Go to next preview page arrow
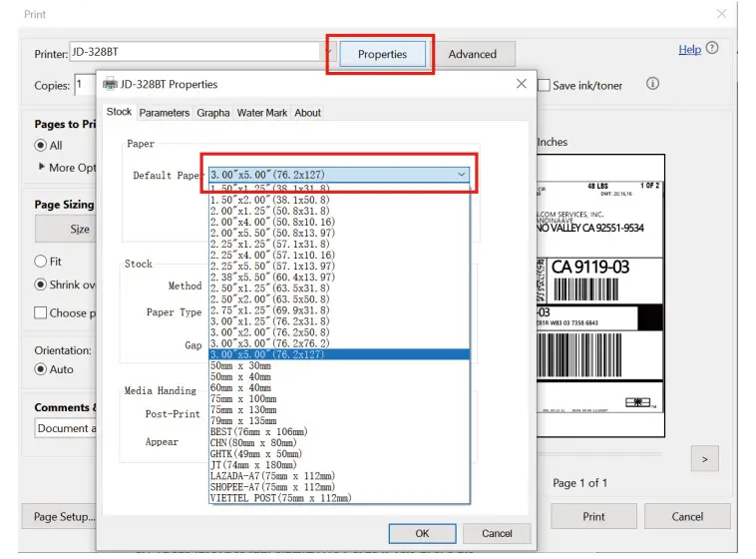Viewport: 756px width, 559px height. (x=705, y=459)
